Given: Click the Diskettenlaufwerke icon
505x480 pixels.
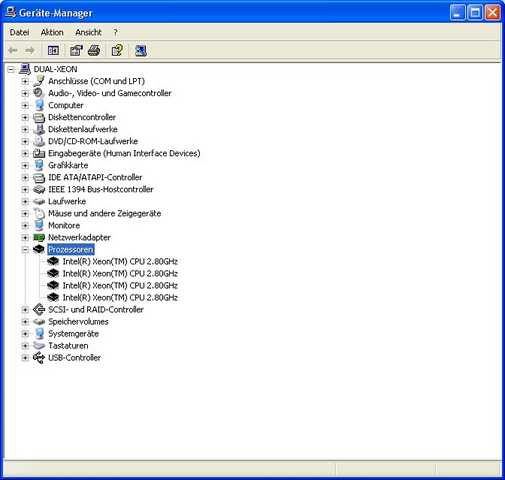Looking at the screenshot, I should [x=39, y=129].
